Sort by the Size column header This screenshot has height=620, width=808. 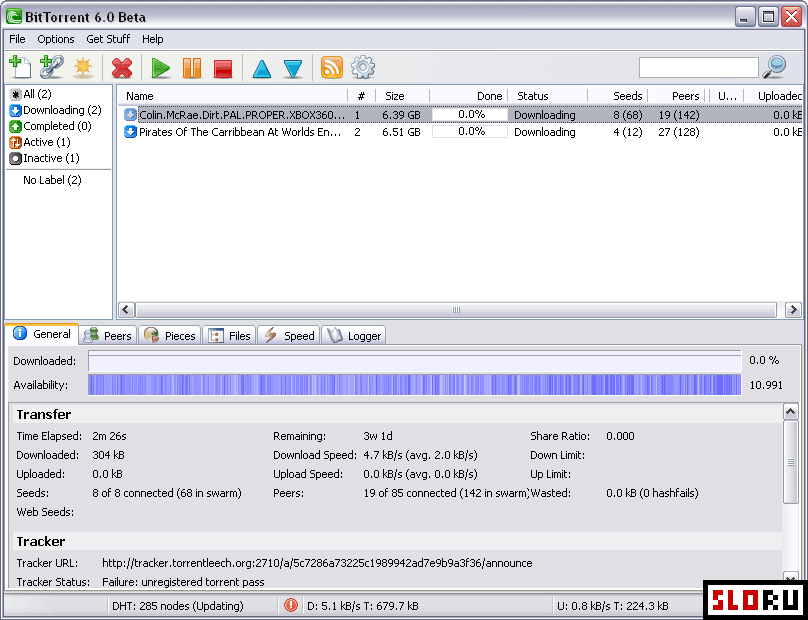coord(402,96)
